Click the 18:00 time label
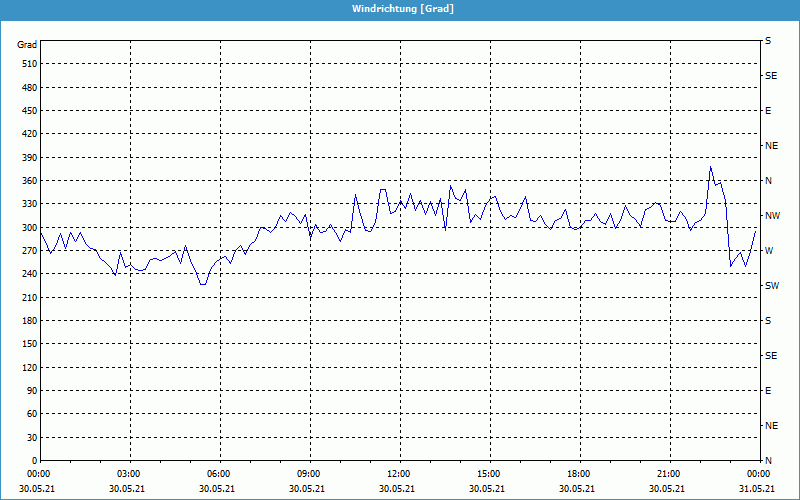Screen dimensions: 800x500 click(579, 474)
